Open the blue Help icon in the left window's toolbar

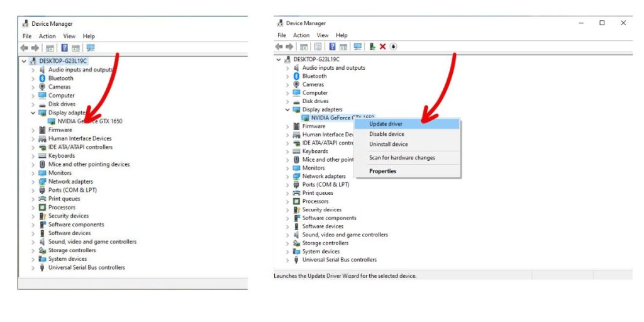pos(65,48)
